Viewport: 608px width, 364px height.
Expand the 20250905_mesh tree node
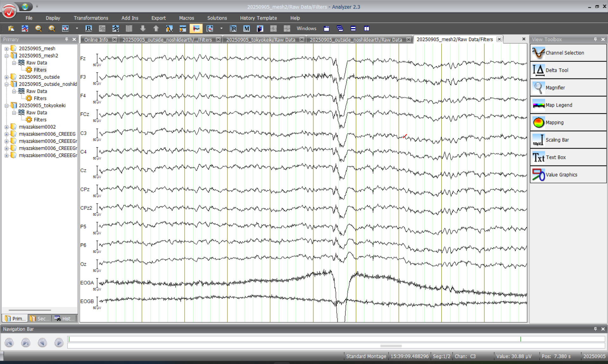click(6, 48)
